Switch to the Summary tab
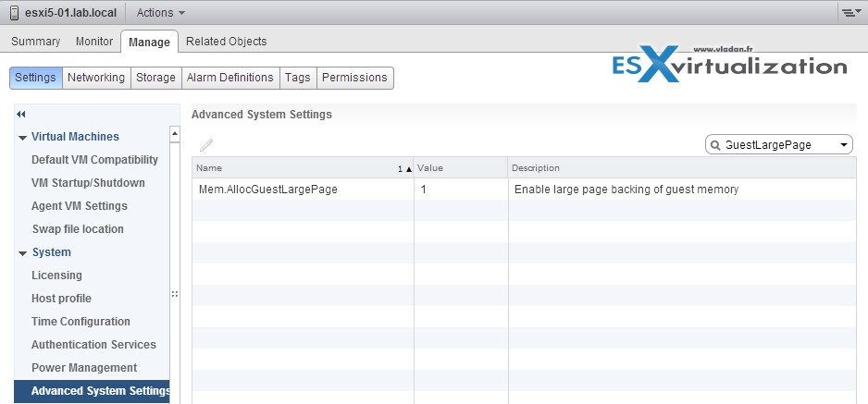The height and width of the screenshot is (404, 868). click(x=36, y=42)
